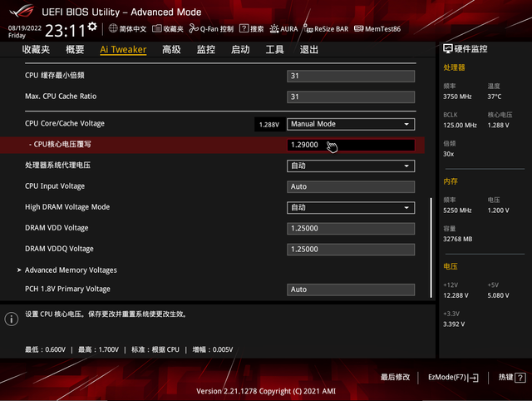This screenshot has height=401, width=532.
Task: Click the 热键 question mark icon
Action: click(x=520, y=378)
